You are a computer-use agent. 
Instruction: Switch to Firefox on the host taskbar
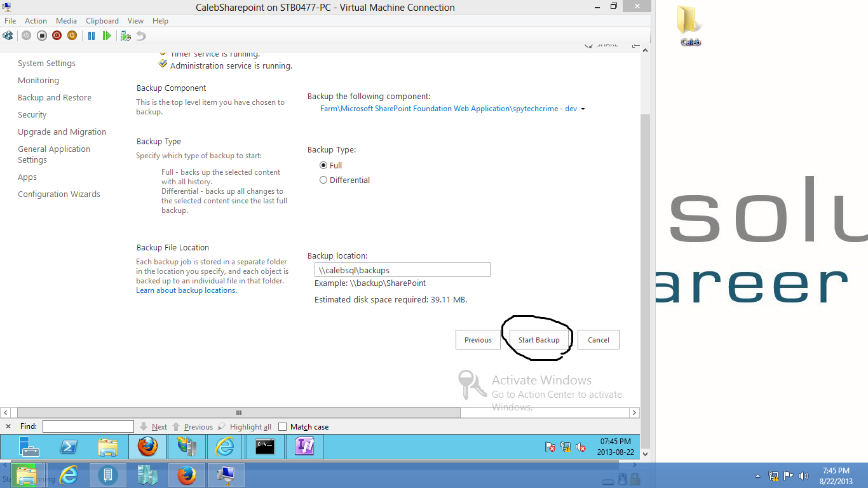187,475
